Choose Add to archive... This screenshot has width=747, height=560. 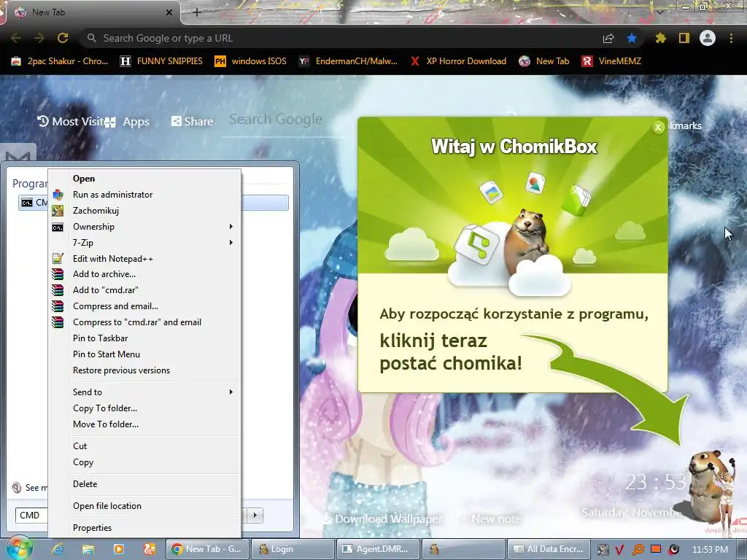(145, 274)
